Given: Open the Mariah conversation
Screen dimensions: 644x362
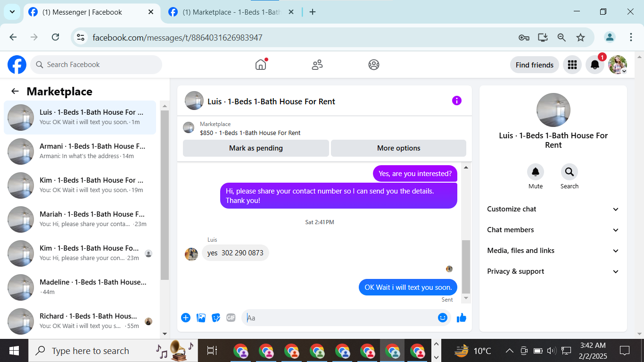Looking at the screenshot, I should coord(80,219).
